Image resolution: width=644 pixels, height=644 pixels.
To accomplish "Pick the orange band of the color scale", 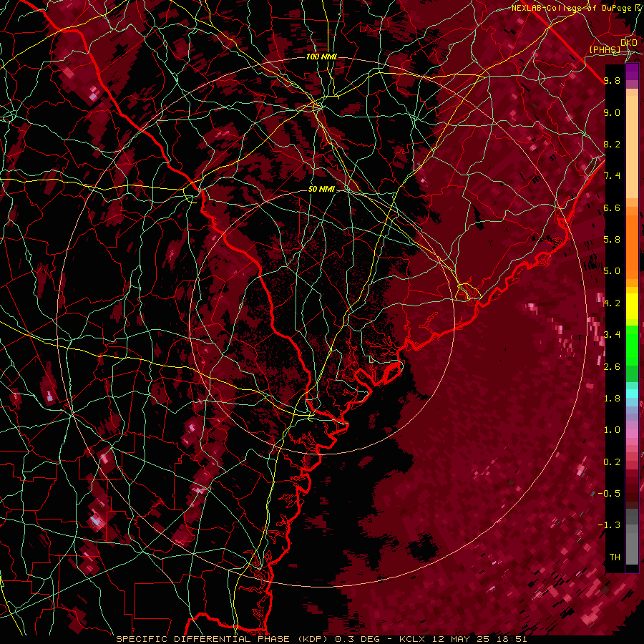I will point(632,246).
